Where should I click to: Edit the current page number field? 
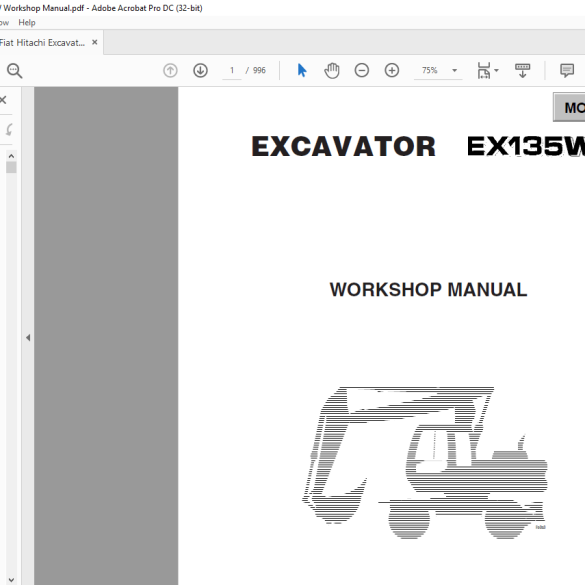(x=232, y=71)
